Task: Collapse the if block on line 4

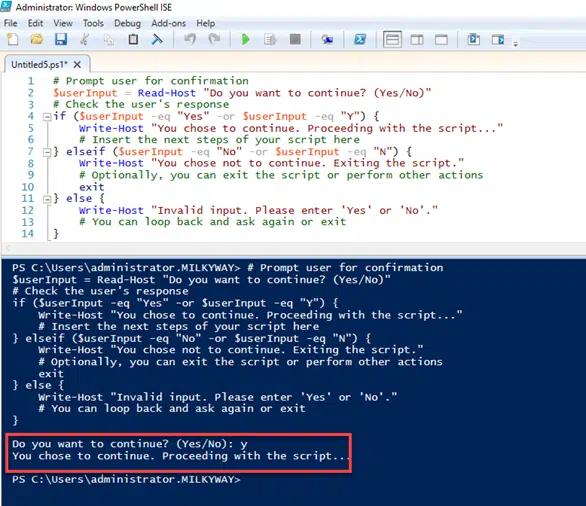Action: tap(47, 117)
